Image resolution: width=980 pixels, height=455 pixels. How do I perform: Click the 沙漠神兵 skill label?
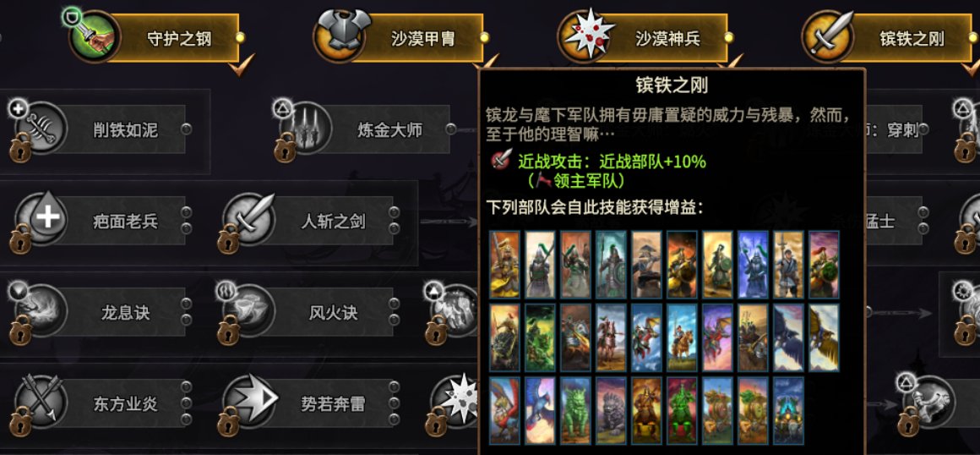668,39
